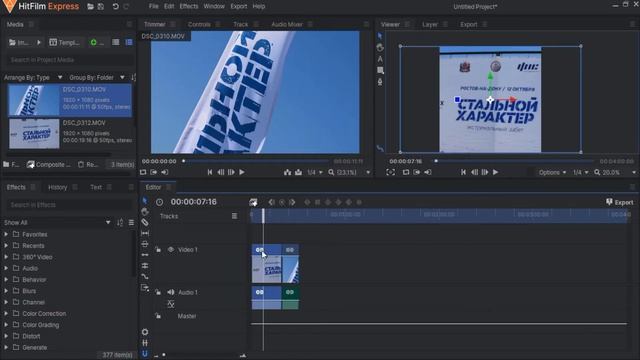640x360 pixels.
Task: Click Effects sort order icon
Action: click(x=120, y=222)
